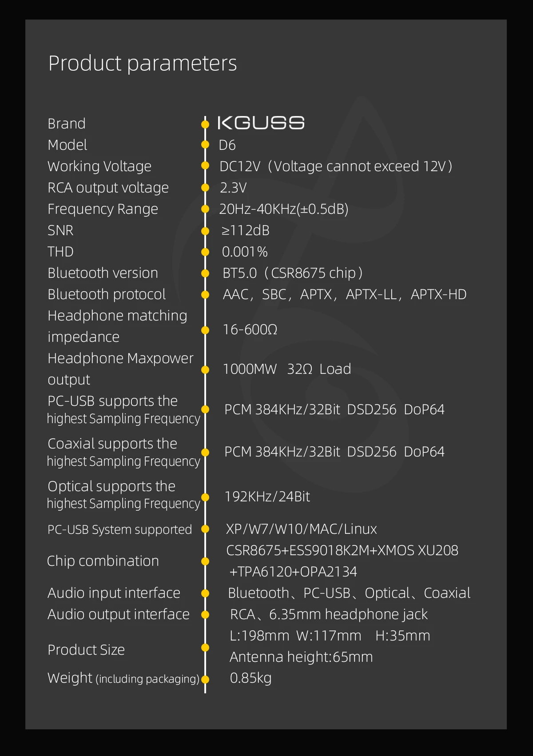Click the yellow bullet beside Weight
This screenshot has width=533, height=756.
[205, 679]
